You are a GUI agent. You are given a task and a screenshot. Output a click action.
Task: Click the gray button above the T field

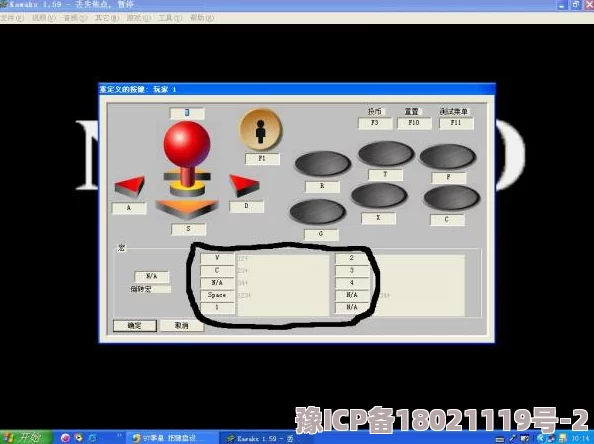(386, 153)
